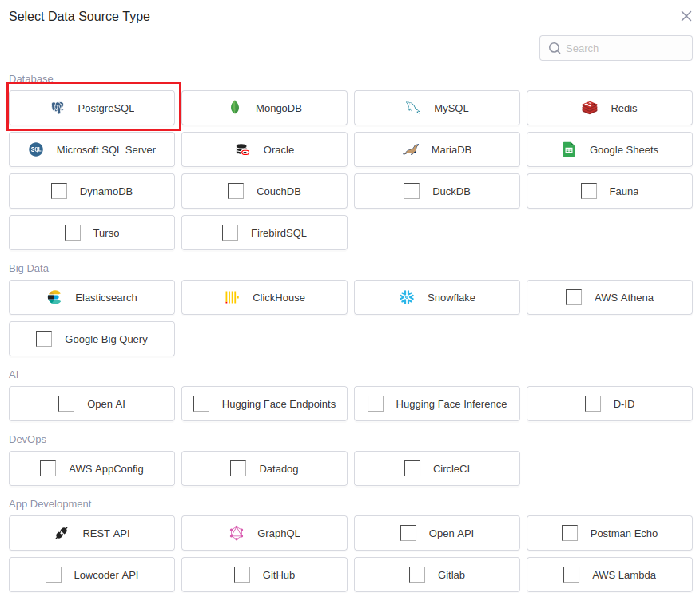Choose the AWS Lambda data source
Screen dimensions: 700x593
[x=610, y=575]
